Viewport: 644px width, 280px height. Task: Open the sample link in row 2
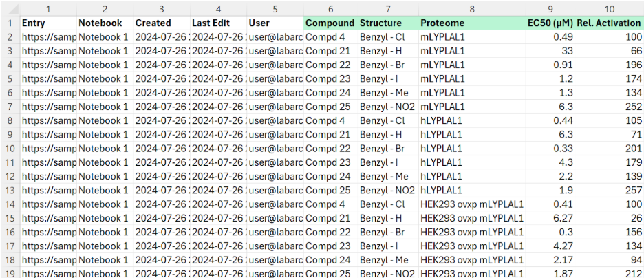point(48,36)
